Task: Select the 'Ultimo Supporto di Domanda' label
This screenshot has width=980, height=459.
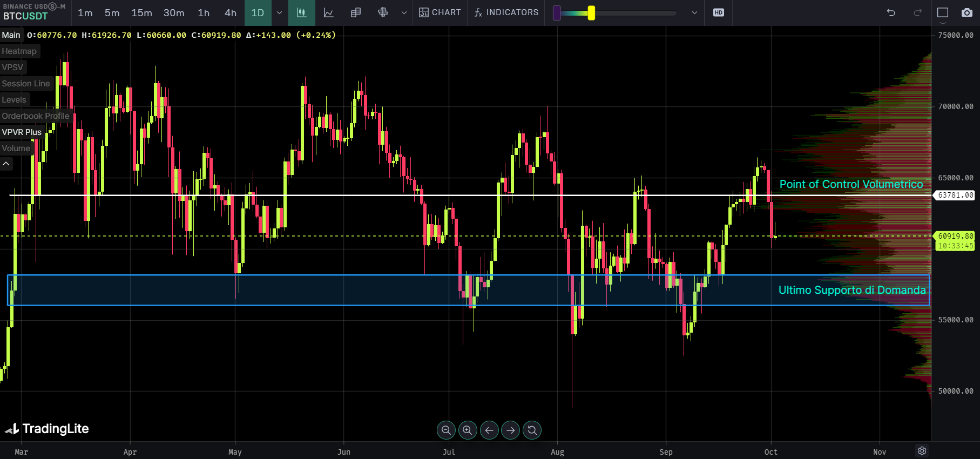Action: click(x=852, y=290)
